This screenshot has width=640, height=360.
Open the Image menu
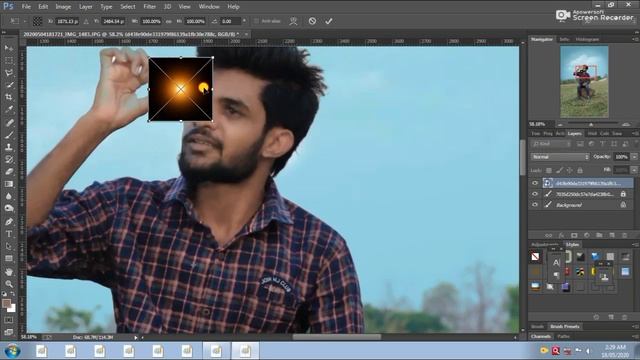click(63, 7)
